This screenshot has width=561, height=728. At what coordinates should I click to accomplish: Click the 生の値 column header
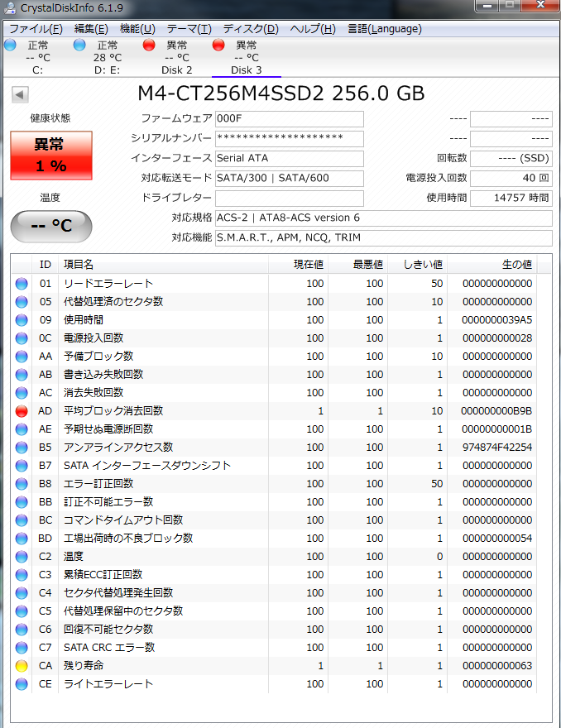(491, 265)
